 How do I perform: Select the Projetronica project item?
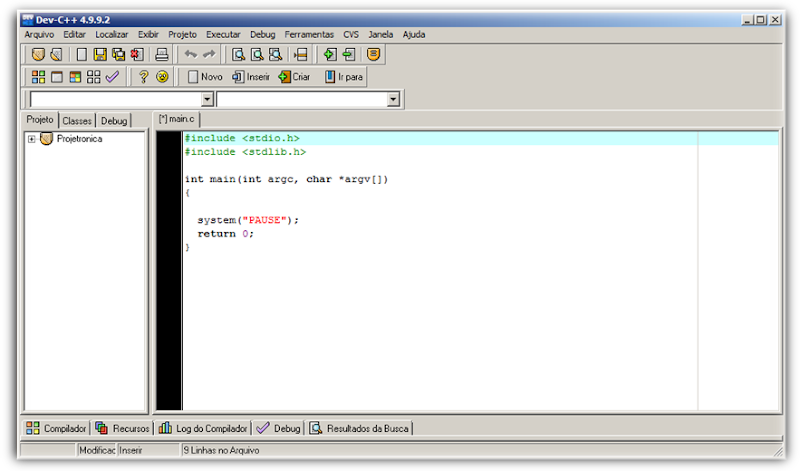coord(79,139)
